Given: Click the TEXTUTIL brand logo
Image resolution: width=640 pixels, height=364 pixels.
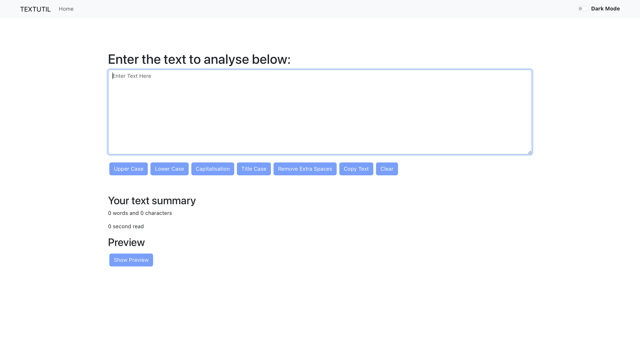Looking at the screenshot, I should click(x=35, y=9).
